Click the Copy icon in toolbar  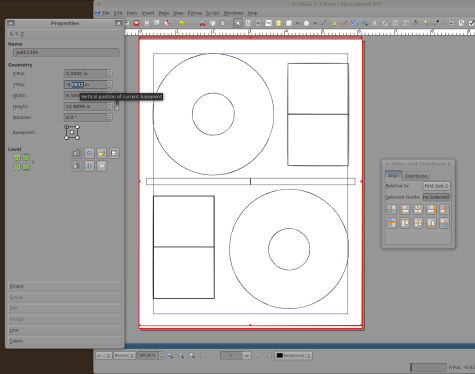click(x=212, y=23)
